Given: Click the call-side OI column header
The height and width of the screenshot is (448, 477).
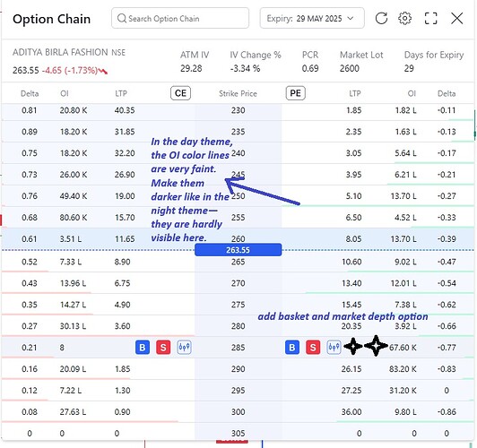Looking at the screenshot, I should coord(65,93).
